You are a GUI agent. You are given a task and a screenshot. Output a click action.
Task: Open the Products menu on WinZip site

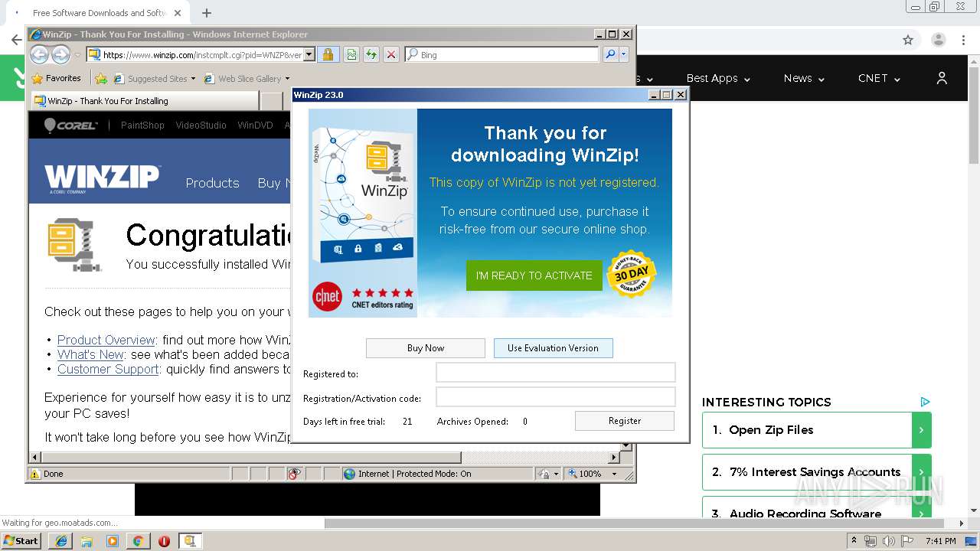coord(212,183)
